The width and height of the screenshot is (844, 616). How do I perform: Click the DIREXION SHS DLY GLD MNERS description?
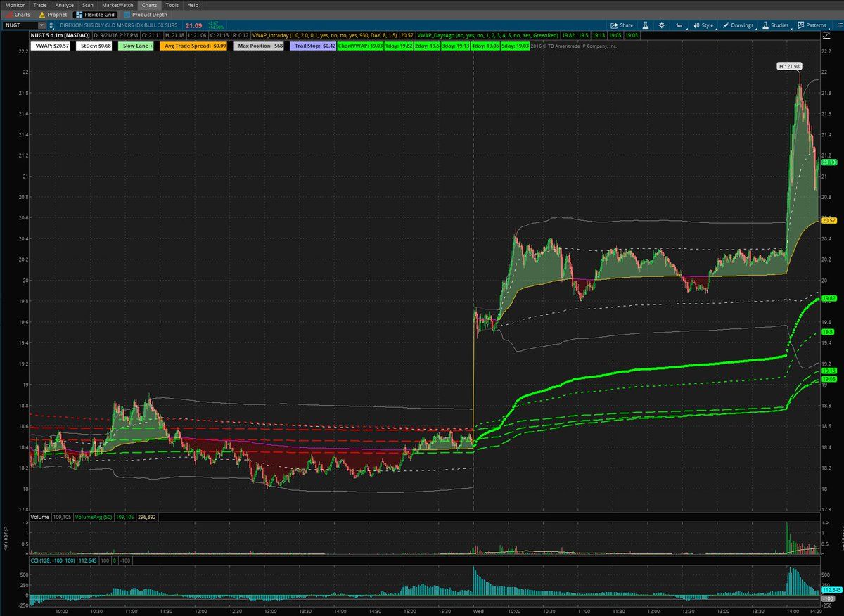pos(120,25)
